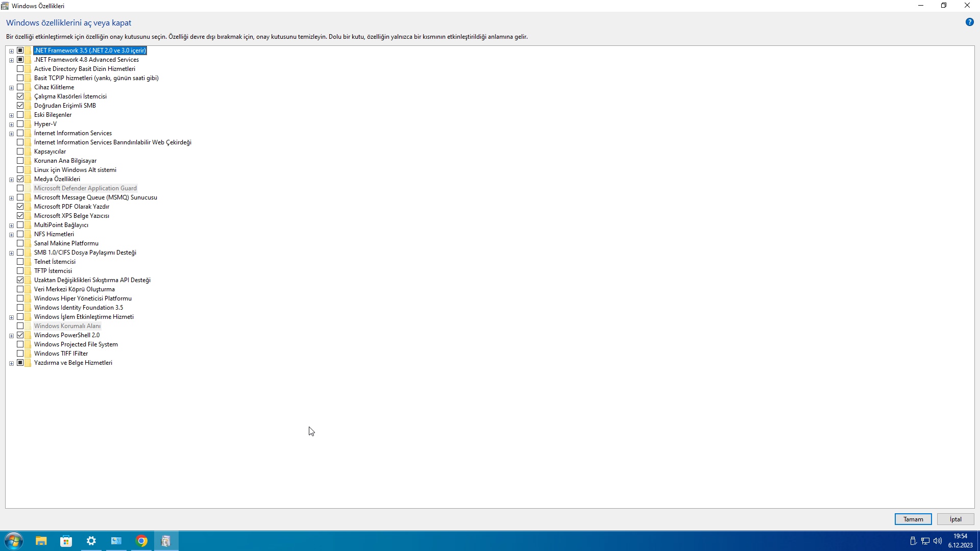Select Windows Projected File System item
980x551 pixels.
click(x=76, y=344)
